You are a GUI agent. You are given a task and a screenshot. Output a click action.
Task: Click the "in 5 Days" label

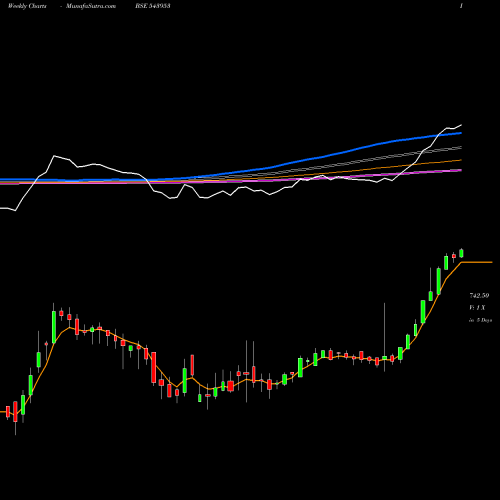(480, 320)
